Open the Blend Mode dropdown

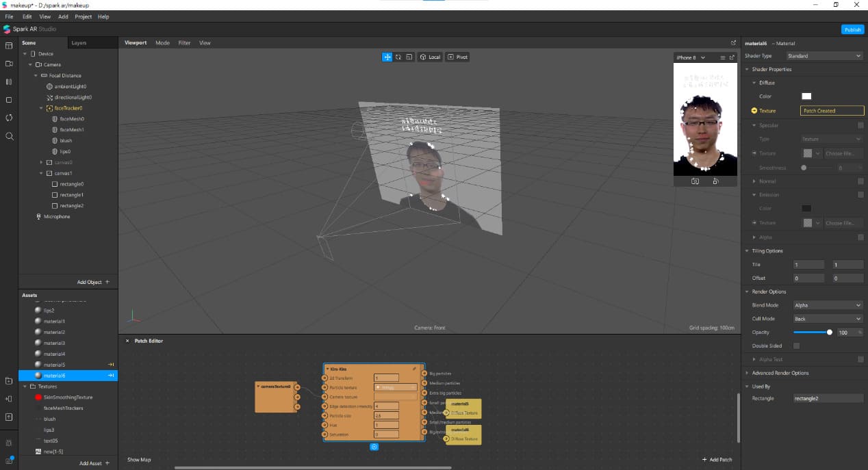[827, 305]
